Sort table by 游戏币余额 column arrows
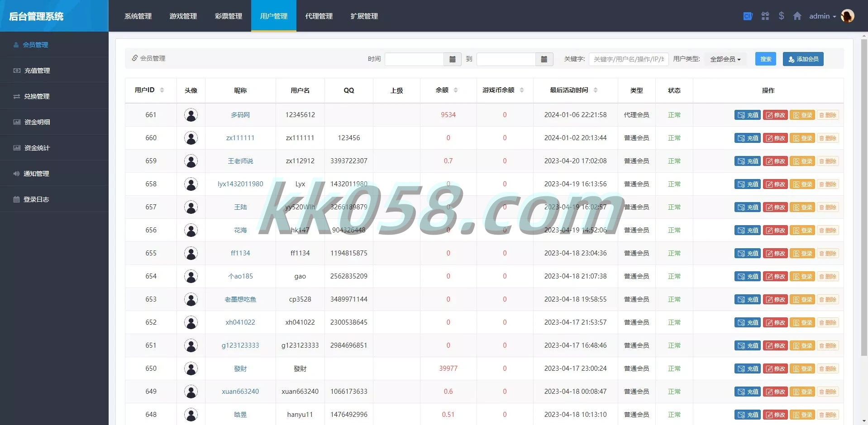Viewport: 868px width, 425px height. click(522, 90)
